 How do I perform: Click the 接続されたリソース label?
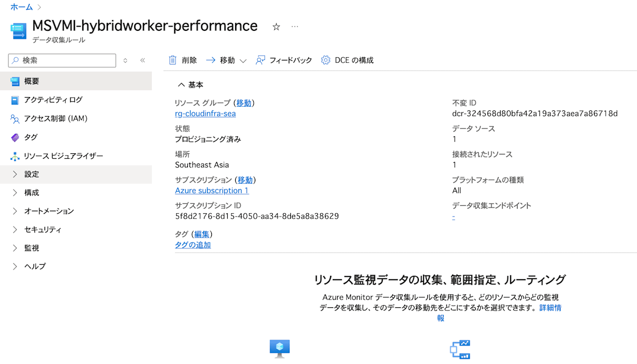483,154
